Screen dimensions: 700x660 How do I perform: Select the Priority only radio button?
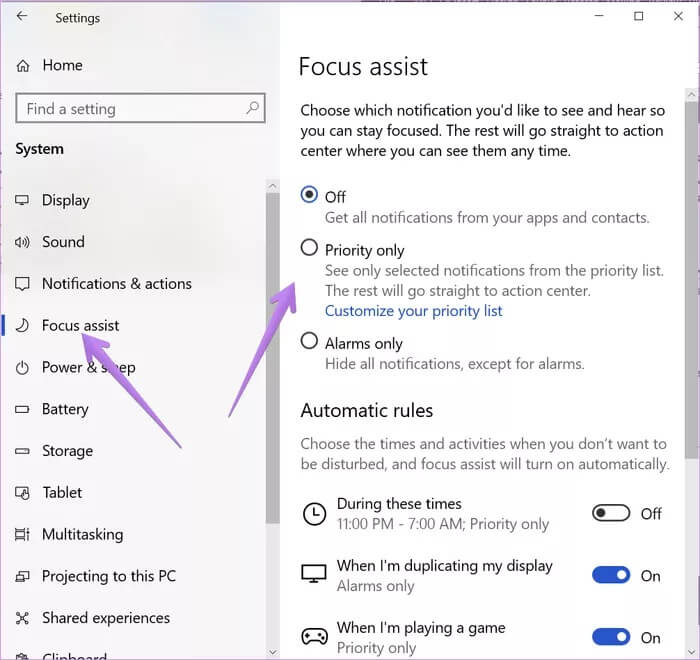pyautogui.click(x=309, y=247)
